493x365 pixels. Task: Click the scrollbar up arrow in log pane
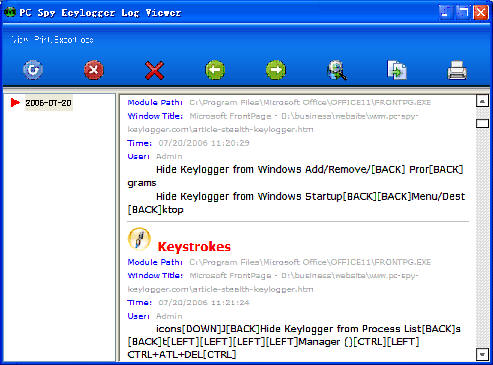(482, 100)
